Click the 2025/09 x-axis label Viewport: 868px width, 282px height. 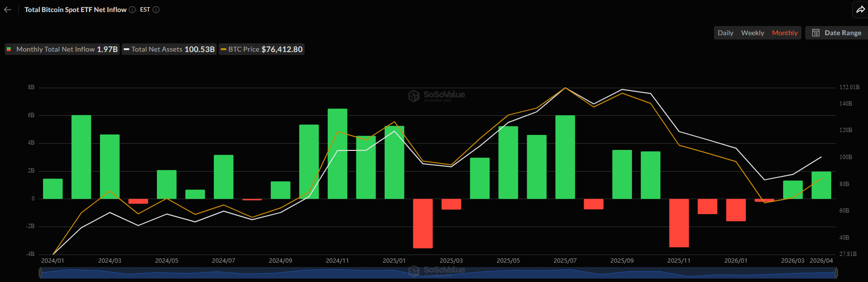[x=622, y=261]
